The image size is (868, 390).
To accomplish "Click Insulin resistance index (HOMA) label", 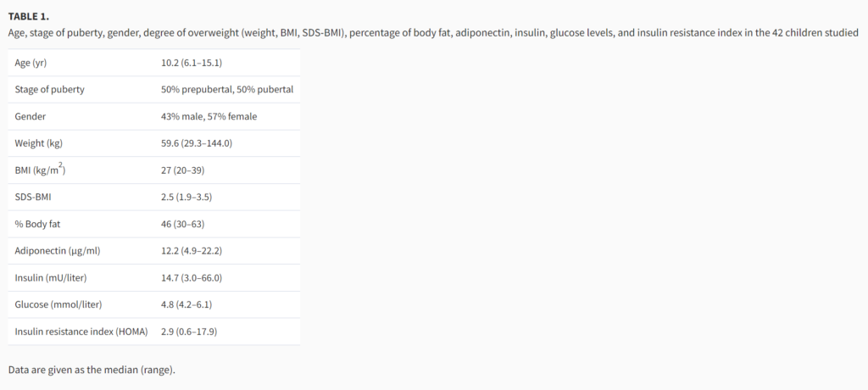I will (x=81, y=331).
